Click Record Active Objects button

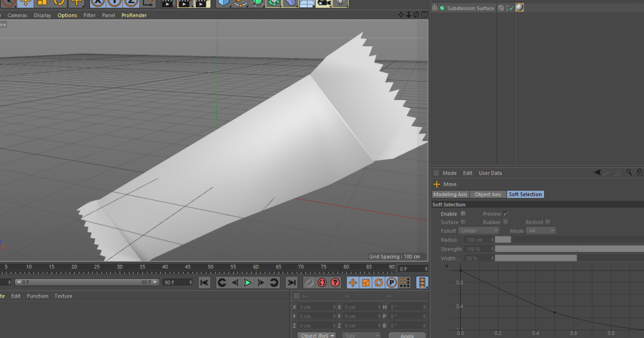point(309,283)
